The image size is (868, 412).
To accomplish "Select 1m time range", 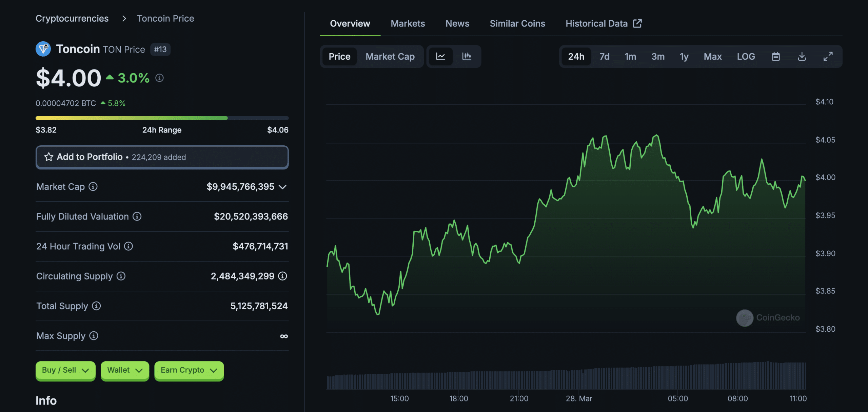I will (630, 56).
